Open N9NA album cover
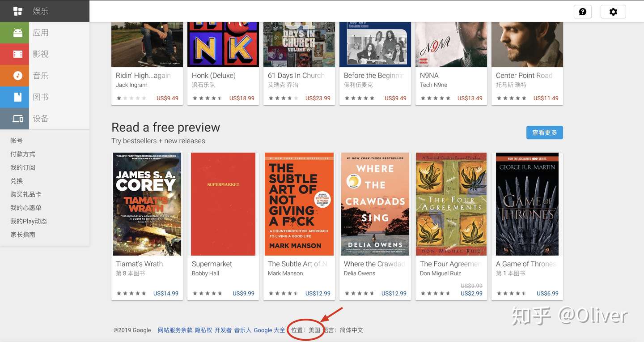 451,44
